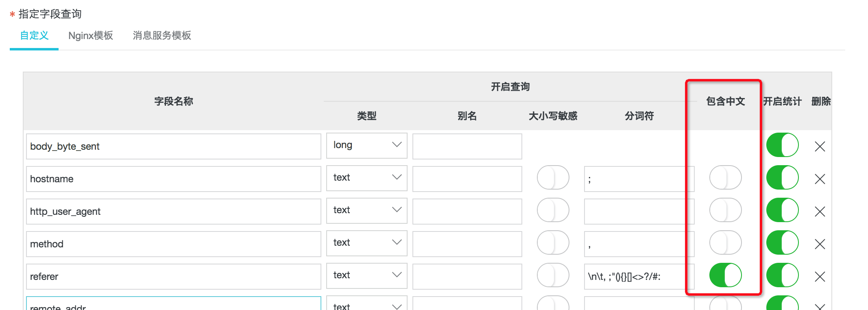The image size is (868, 310).
Task: Click alias input for hostname
Action: point(467,179)
